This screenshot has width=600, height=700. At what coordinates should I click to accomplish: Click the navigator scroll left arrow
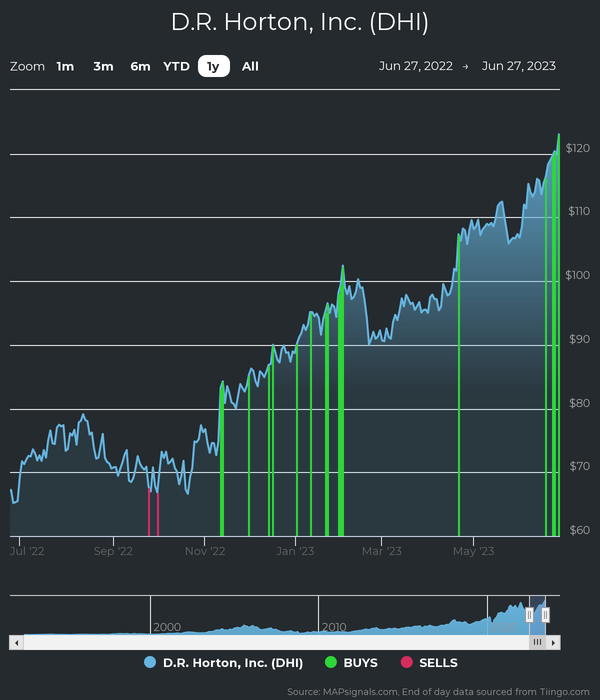coord(16,642)
